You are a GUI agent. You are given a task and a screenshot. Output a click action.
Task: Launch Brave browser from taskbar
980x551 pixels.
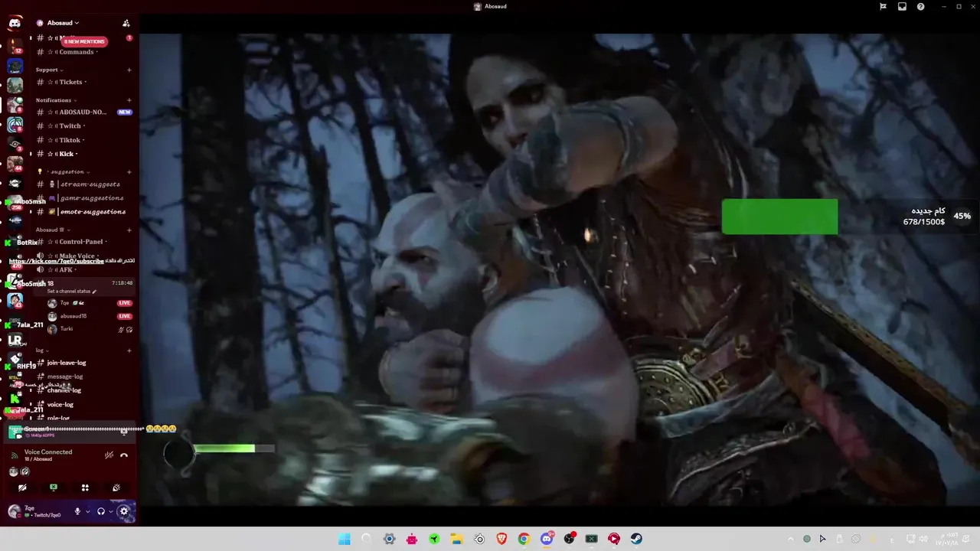[x=502, y=539]
